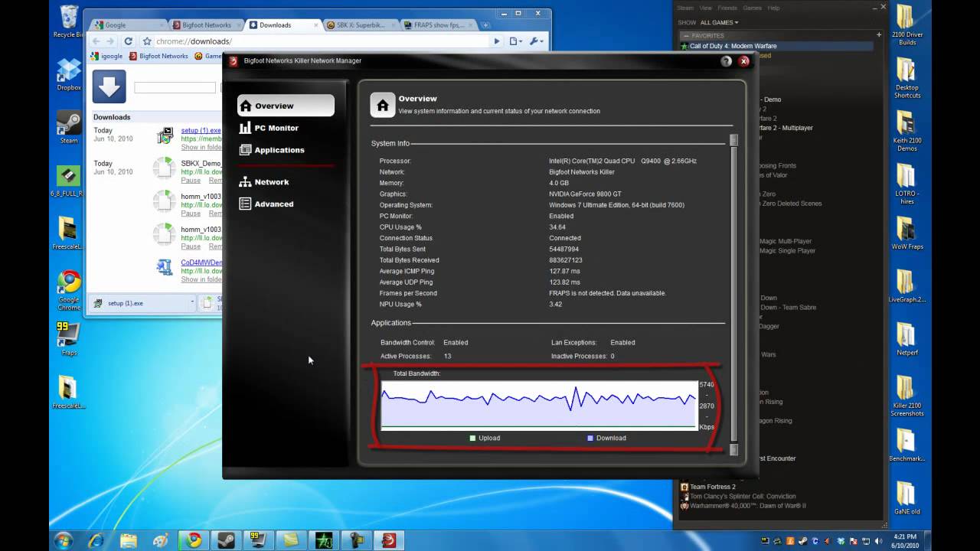The height and width of the screenshot is (551, 980).
Task: Open the CoD4MWDemo download link
Action: point(201,262)
